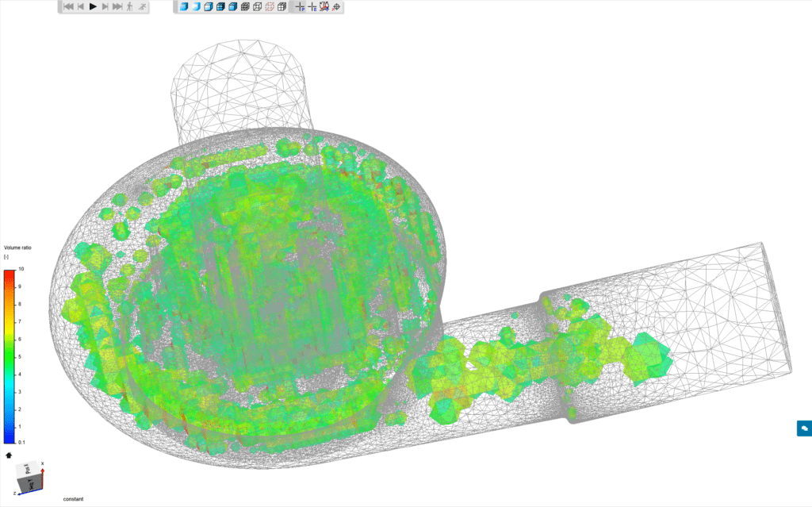Step forward one timestep in playback controls
812x507 pixels.
[x=105, y=9]
